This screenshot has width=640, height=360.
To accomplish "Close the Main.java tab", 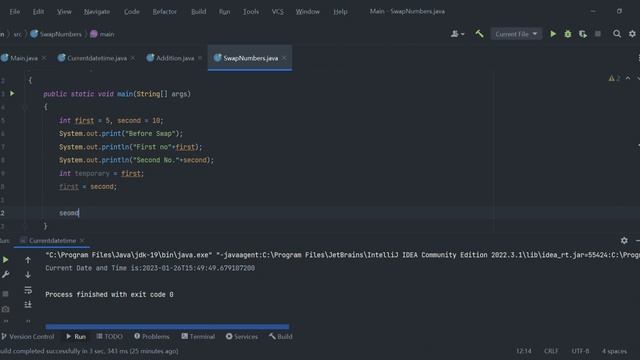I will [44, 58].
